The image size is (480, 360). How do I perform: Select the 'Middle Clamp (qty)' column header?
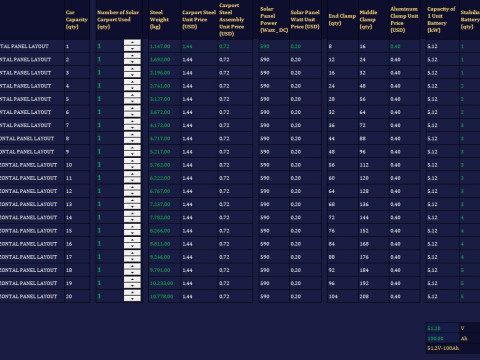[x=373, y=19]
